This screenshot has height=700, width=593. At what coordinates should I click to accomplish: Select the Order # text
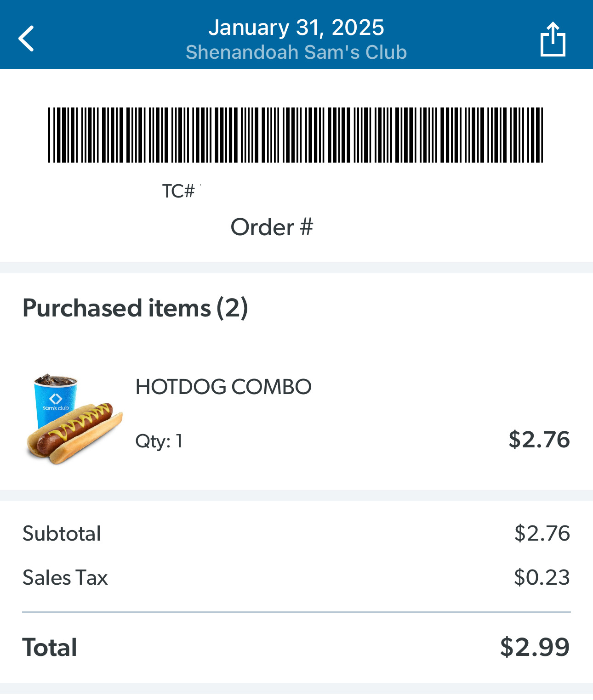click(x=272, y=227)
